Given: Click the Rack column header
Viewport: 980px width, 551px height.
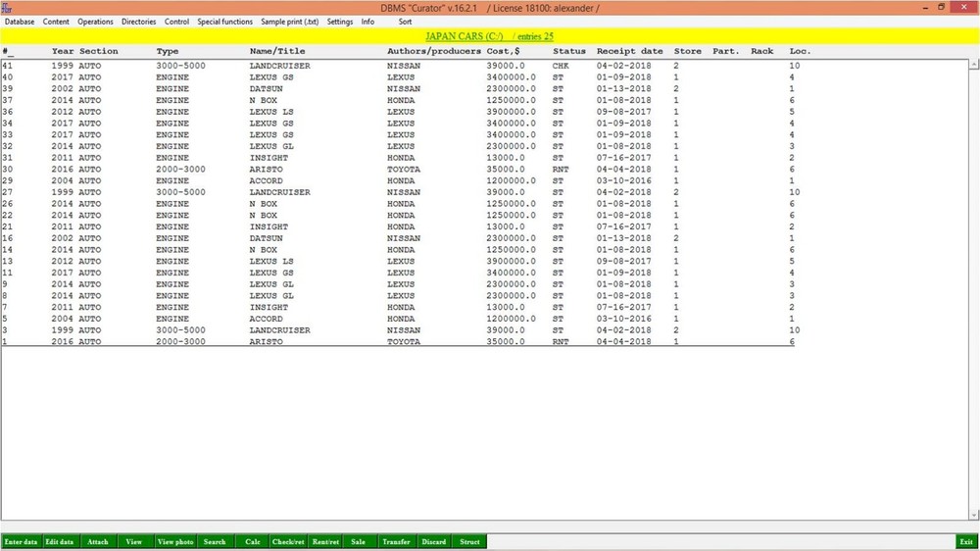Looking at the screenshot, I should (x=761, y=51).
